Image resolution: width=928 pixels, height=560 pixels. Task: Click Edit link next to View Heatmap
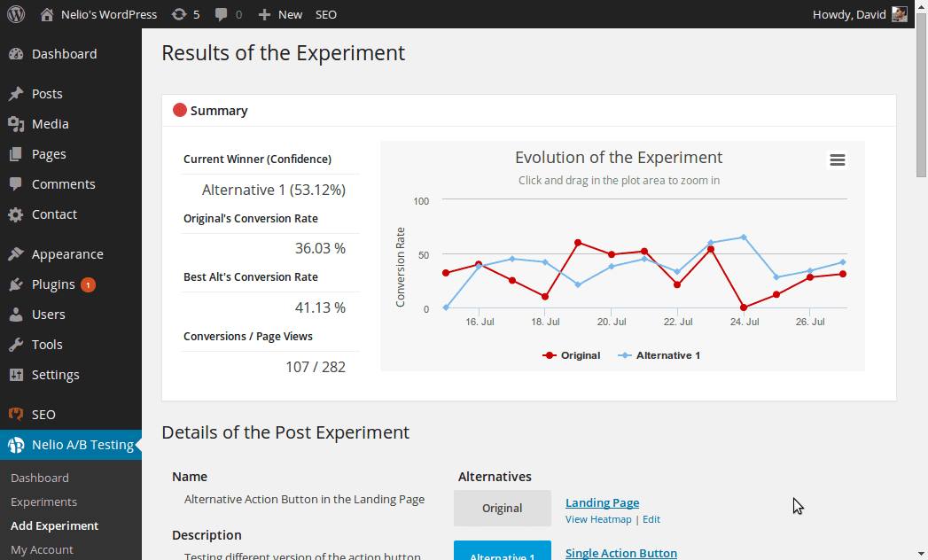(651, 519)
